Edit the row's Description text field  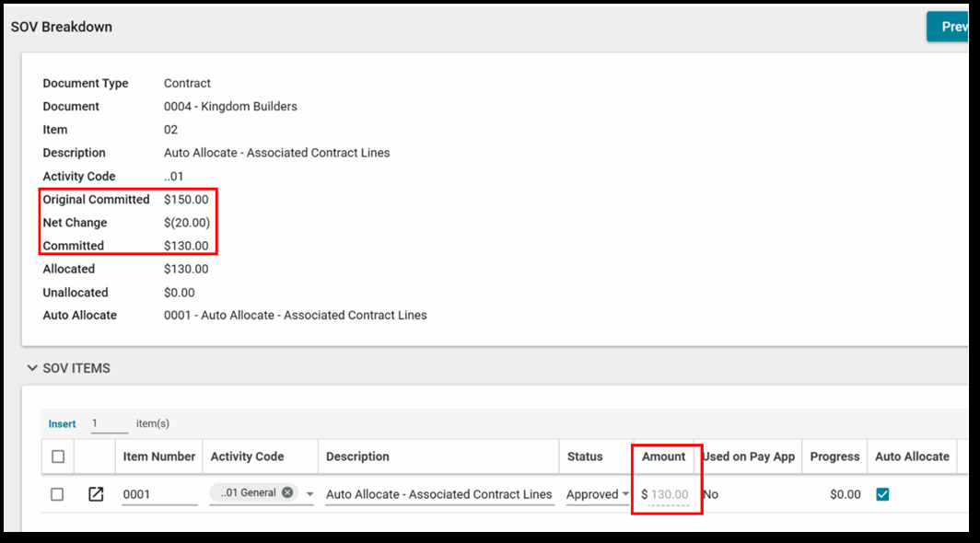438,494
